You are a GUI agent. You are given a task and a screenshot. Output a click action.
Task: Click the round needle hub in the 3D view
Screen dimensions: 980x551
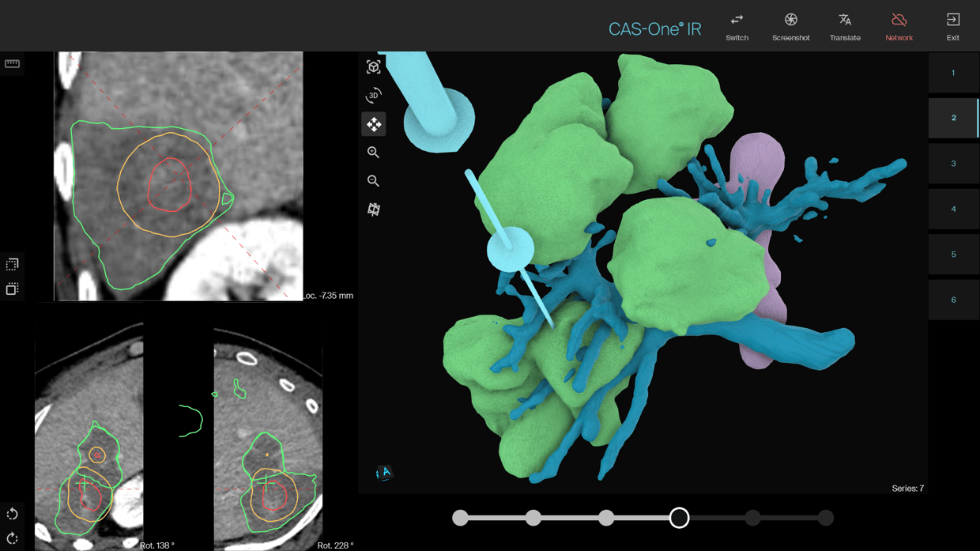coord(511,249)
